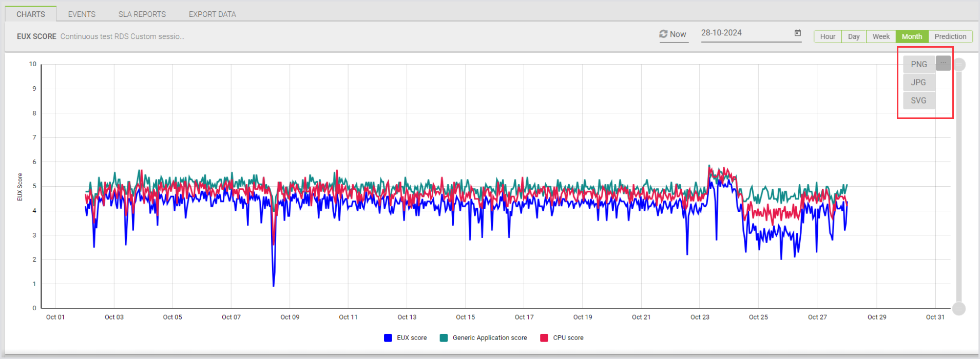The width and height of the screenshot is (980, 359).
Task: Click the date field showing 28-10-2024
Action: click(744, 33)
